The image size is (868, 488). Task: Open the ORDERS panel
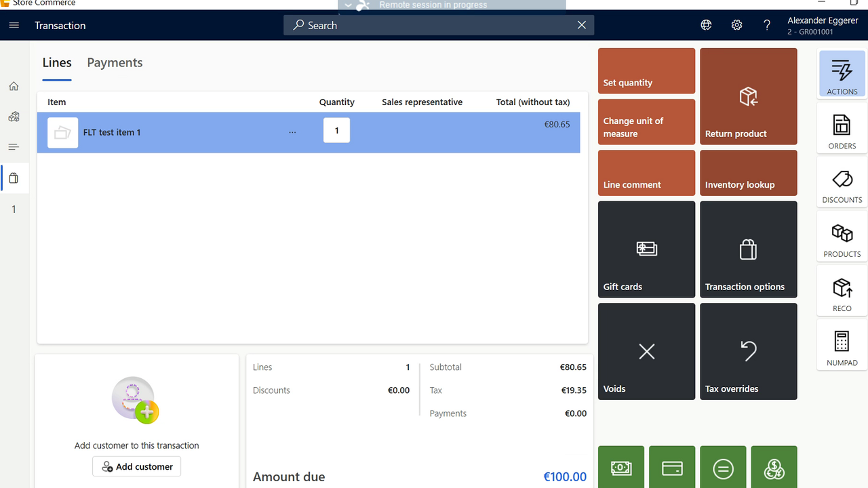(x=842, y=129)
